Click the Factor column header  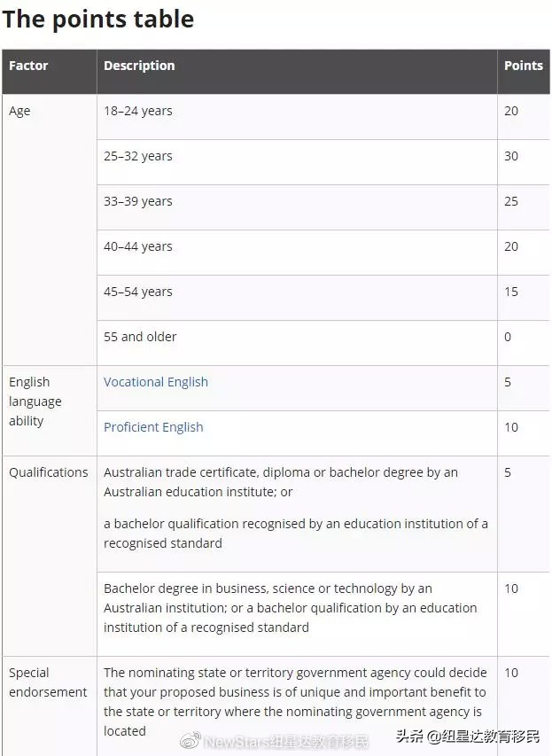[28, 66]
